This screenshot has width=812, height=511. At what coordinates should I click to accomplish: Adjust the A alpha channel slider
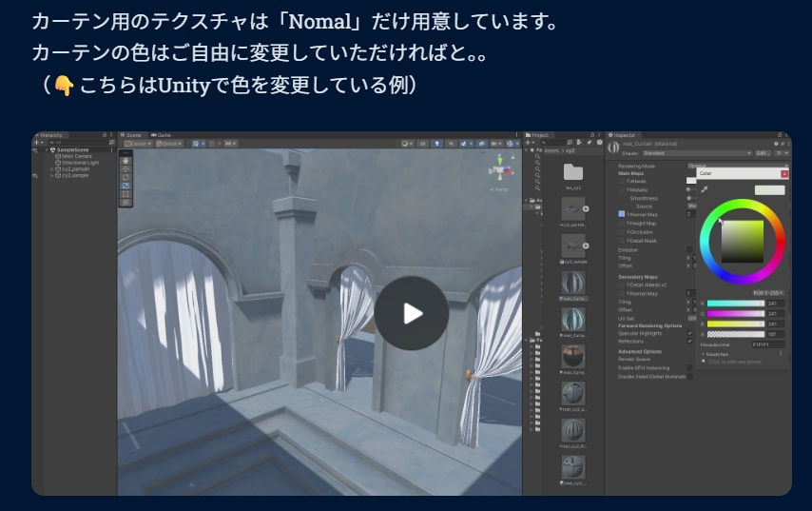point(735,334)
